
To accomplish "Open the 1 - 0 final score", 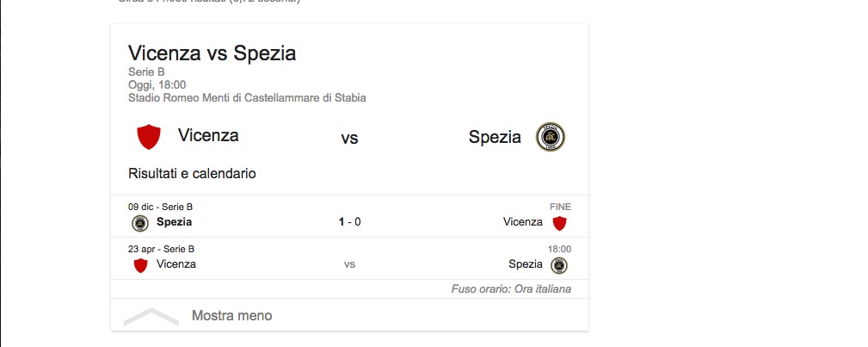I will point(349,222).
